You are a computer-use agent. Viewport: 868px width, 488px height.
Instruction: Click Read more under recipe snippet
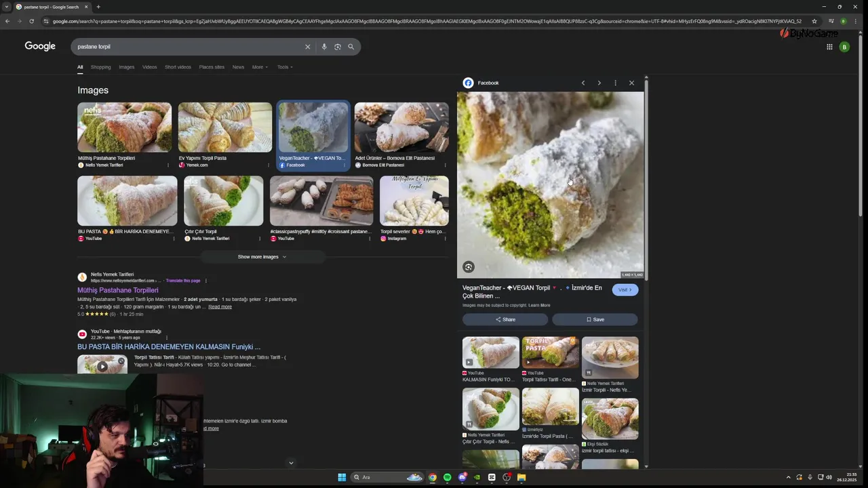coord(220,307)
